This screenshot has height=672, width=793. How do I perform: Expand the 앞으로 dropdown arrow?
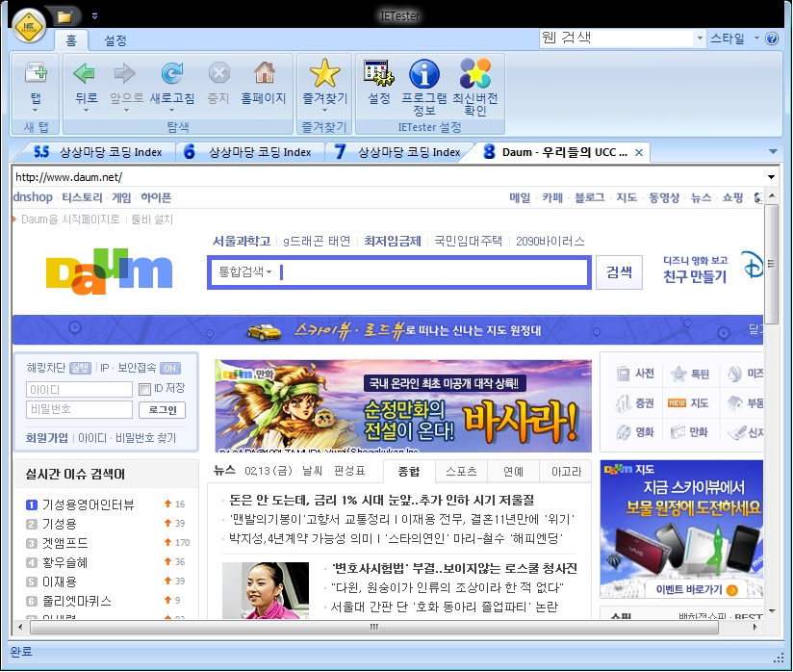126,110
